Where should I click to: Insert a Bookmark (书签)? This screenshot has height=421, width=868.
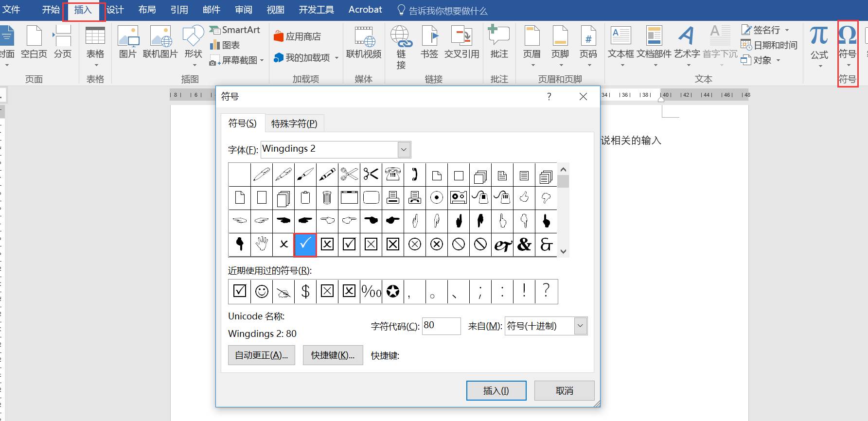(x=429, y=43)
